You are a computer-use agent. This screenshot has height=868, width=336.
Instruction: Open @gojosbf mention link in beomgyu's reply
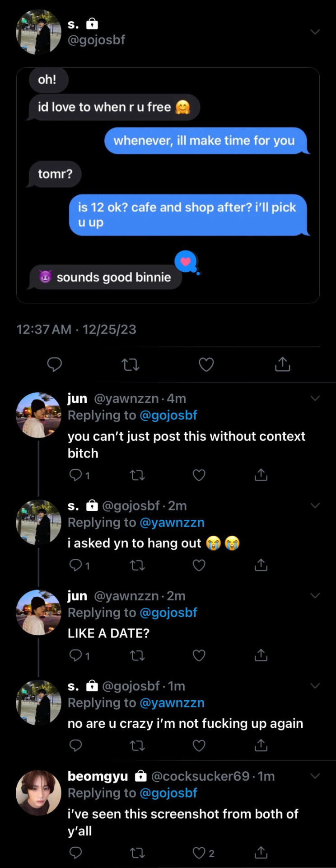(x=168, y=793)
